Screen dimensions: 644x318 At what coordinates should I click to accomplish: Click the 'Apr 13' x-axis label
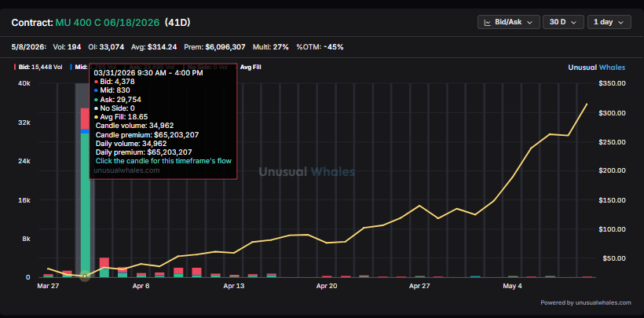click(x=234, y=286)
